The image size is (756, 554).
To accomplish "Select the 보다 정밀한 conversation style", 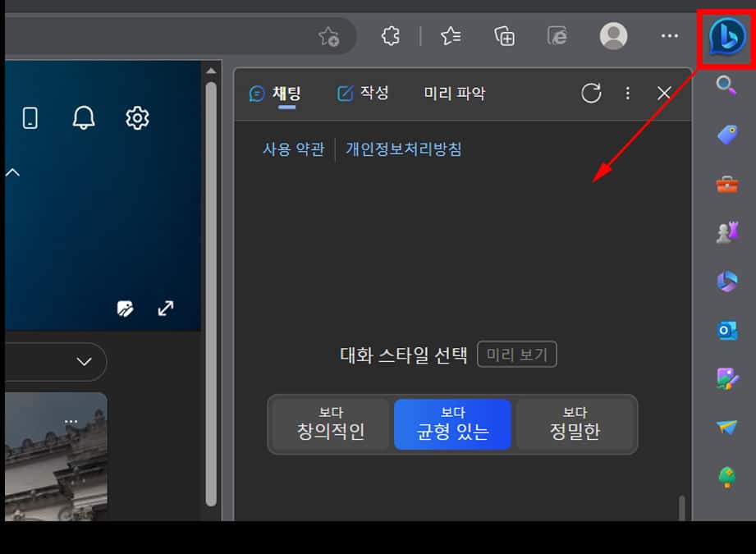I will (575, 424).
